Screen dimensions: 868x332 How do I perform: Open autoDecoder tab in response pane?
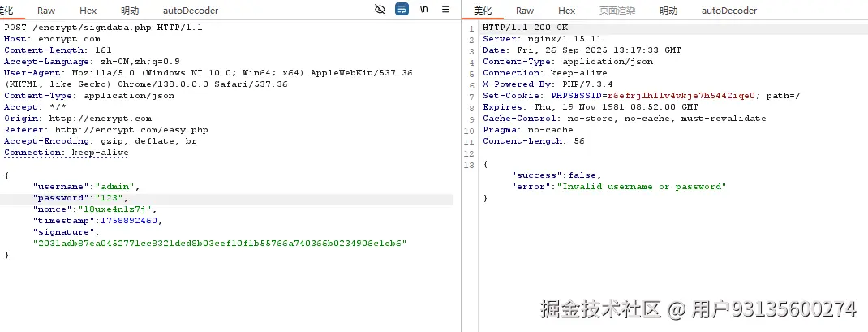729,11
